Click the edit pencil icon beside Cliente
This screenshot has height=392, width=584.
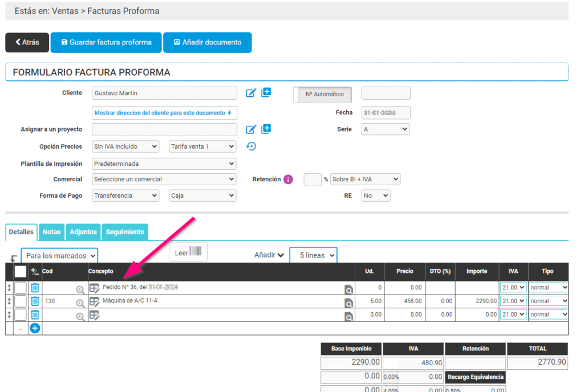251,93
